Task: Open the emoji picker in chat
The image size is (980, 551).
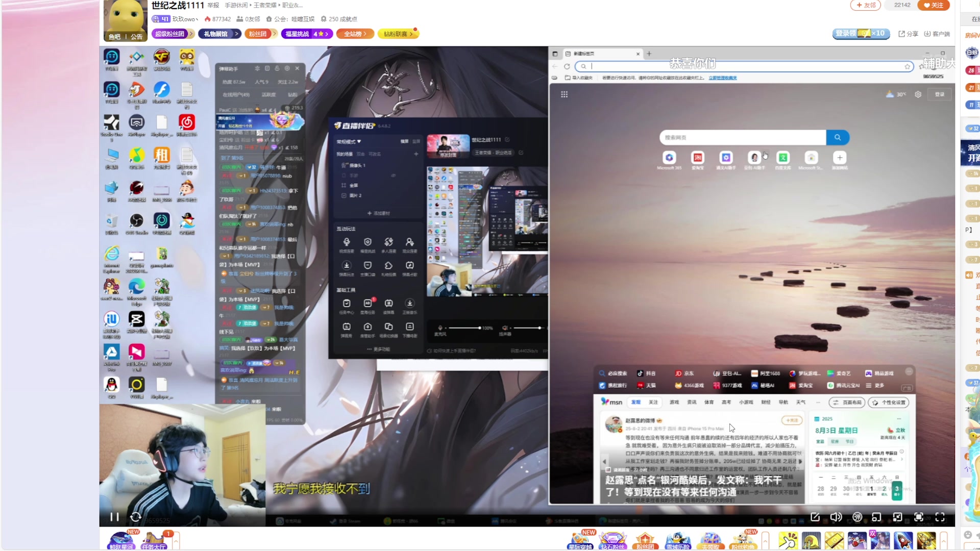Action: (968, 534)
